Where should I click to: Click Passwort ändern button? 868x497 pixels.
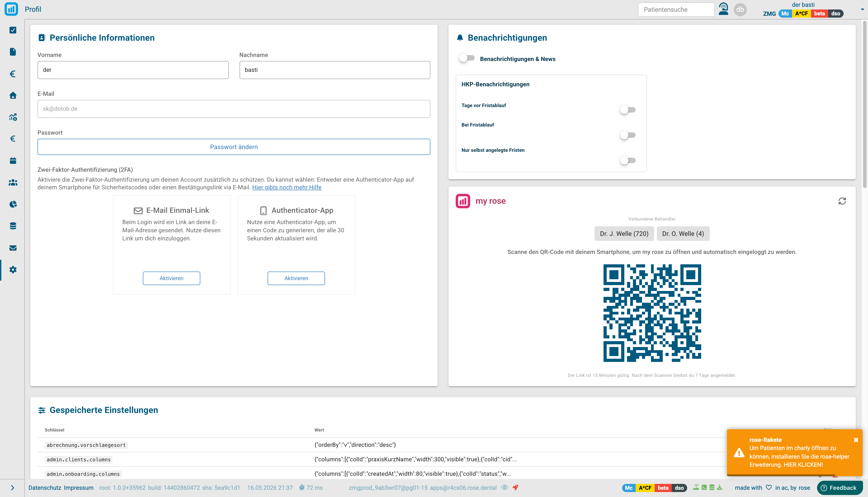[234, 147]
